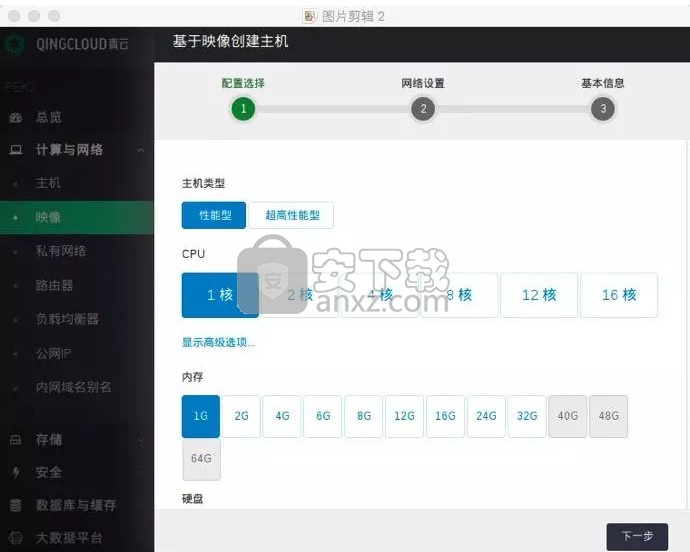Click the 主机类型 label
The height and width of the screenshot is (552, 690).
[203, 184]
